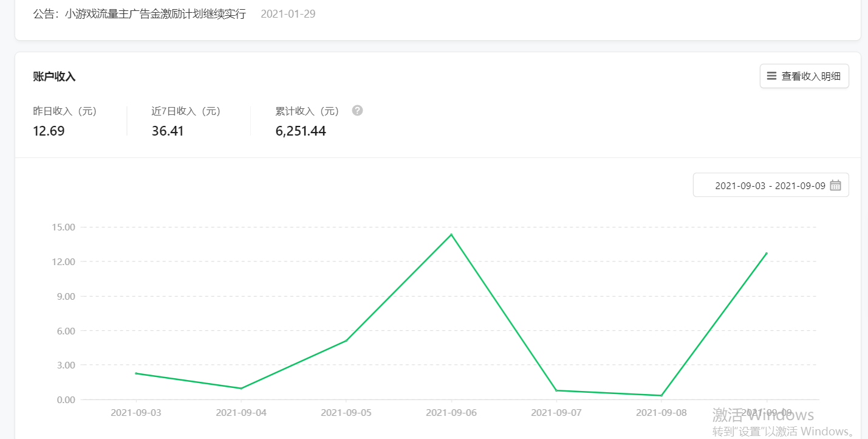Click the lowest data point on 2021-09-08
The width and height of the screenshot is (868, 439).
(661, 396)
